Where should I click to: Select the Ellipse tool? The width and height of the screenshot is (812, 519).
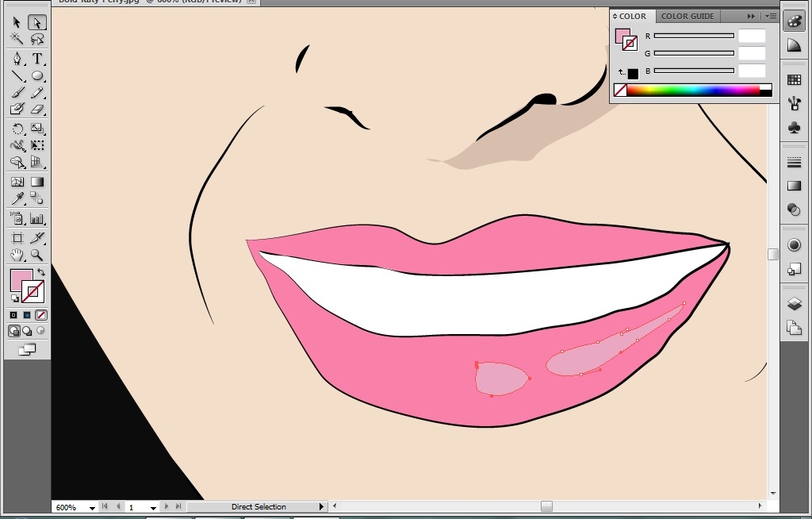point(36,75)
